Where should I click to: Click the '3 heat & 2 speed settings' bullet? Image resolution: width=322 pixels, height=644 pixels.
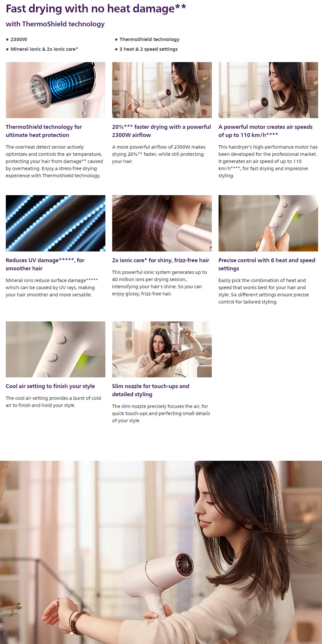(148, 49)
